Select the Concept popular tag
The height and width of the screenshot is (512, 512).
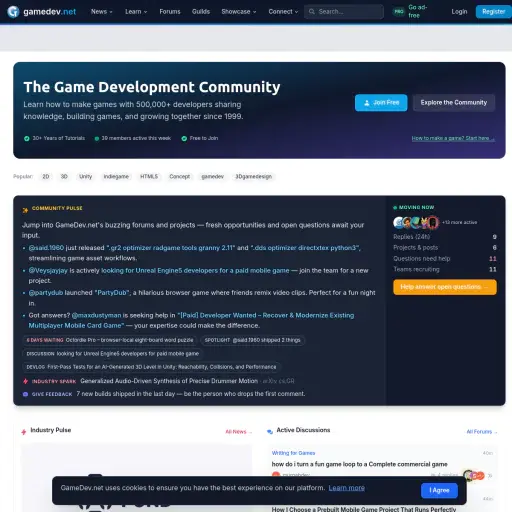179,177
